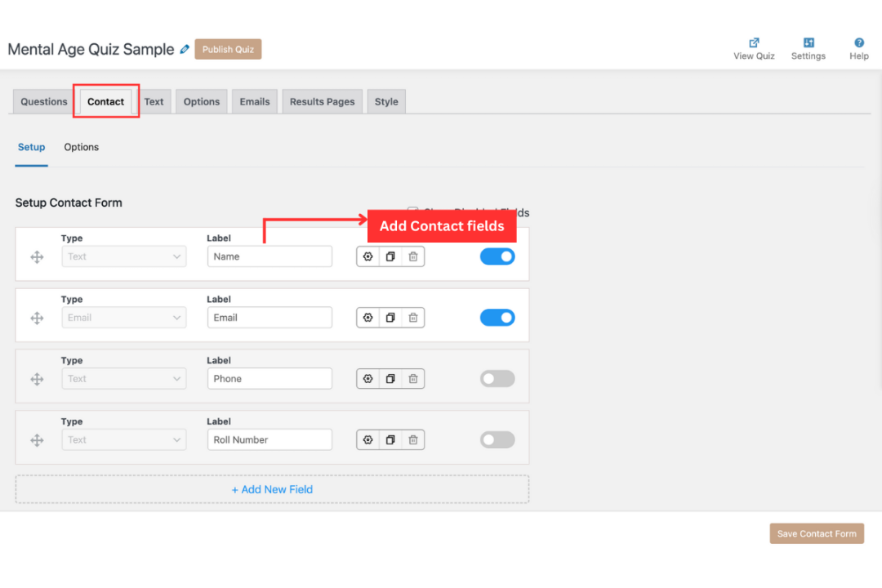
Task: Disable the Name field toggle
Action: pyautogui.click(x=497, y=256)
